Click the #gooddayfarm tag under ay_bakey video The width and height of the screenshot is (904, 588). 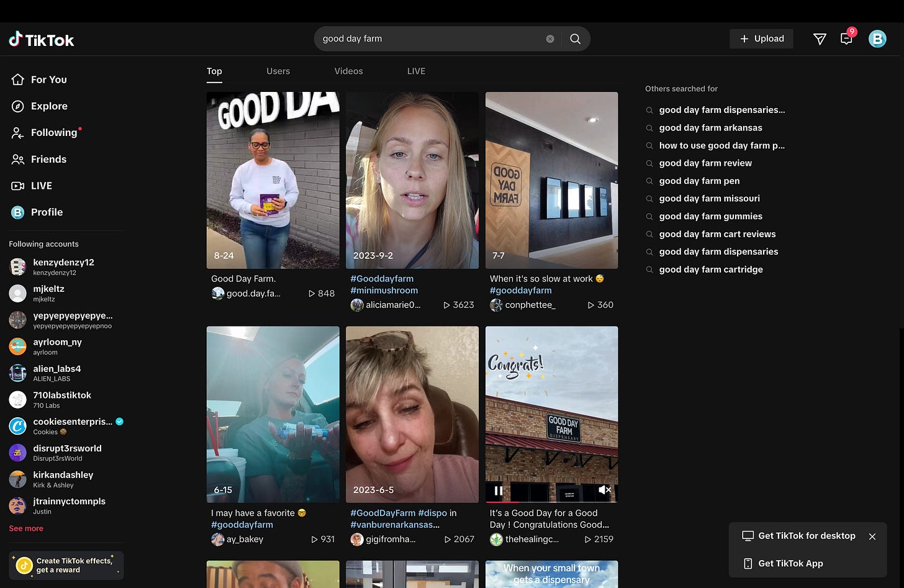[x=242, y=525]
